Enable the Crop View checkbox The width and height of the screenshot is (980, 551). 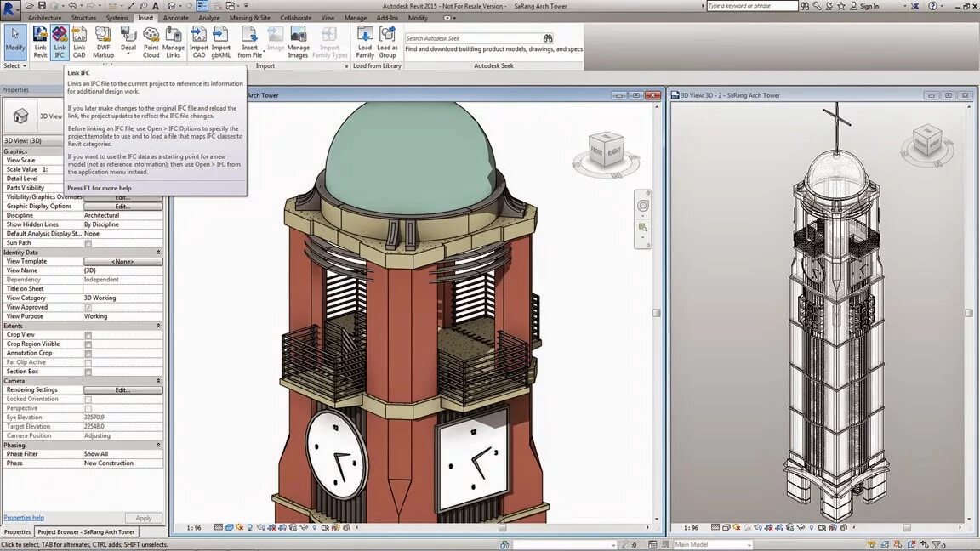pyautogui.click(x=88, y=335)
